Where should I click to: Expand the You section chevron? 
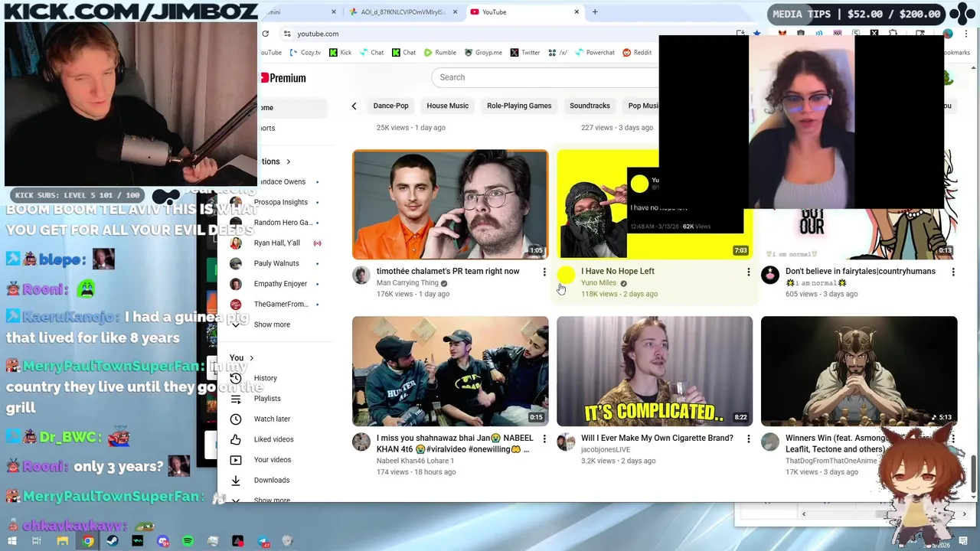coord(251,358)
